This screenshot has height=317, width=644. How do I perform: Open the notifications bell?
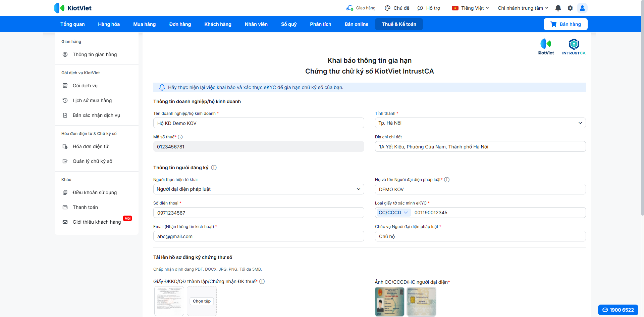click(558, 8)
